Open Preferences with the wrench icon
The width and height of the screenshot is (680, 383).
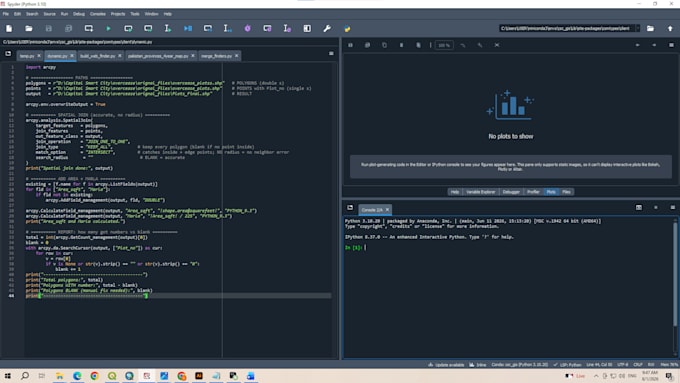327,29
